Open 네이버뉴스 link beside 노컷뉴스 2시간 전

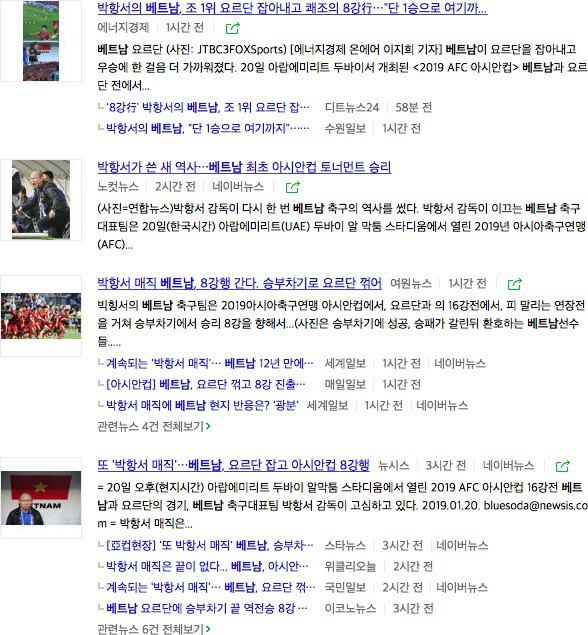(x=238, y=187)
